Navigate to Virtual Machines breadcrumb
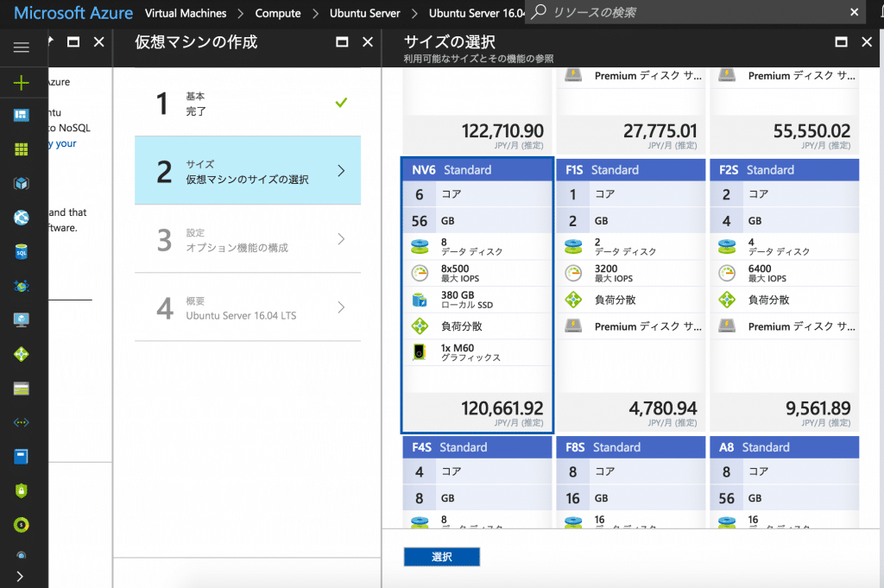 click(x=186, y=13)
